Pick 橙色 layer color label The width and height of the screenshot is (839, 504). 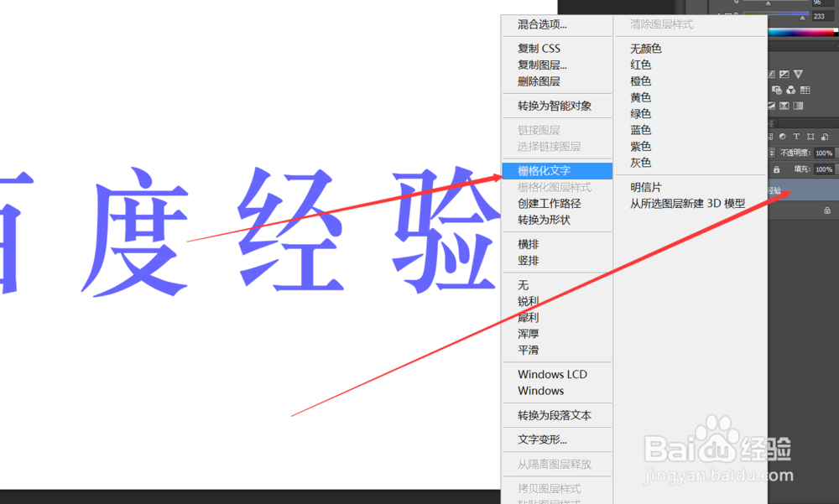point(640,81)
